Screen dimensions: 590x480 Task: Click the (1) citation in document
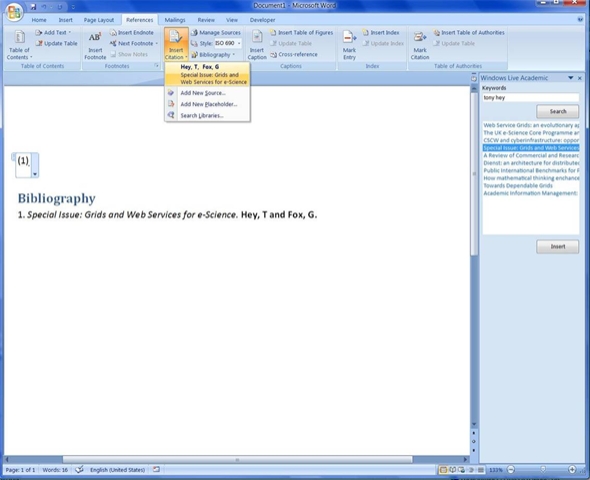click(x=23, y=161)
